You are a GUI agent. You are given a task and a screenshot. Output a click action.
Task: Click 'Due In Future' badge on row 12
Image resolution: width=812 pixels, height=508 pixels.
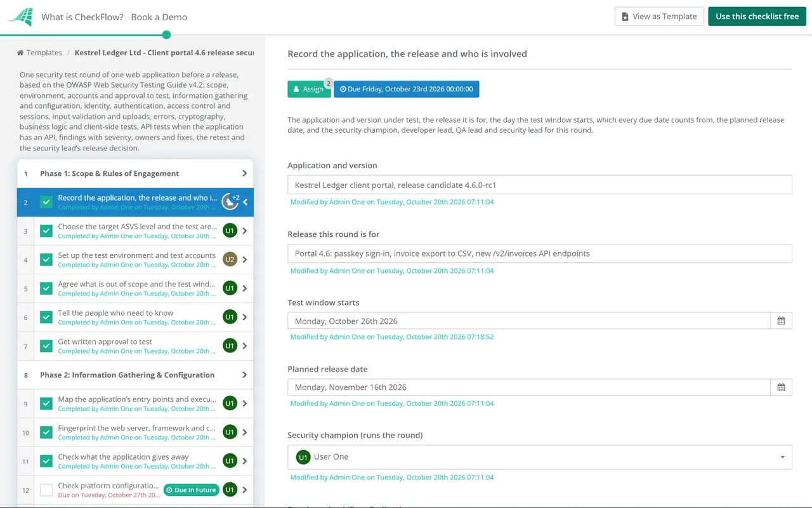point(191,490)
